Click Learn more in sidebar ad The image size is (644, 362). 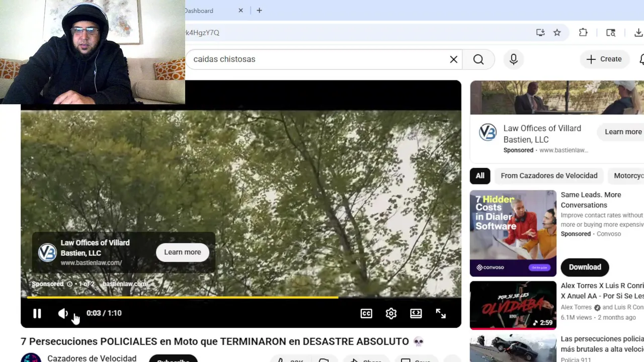pyautogui.click(x=623, y=132)
